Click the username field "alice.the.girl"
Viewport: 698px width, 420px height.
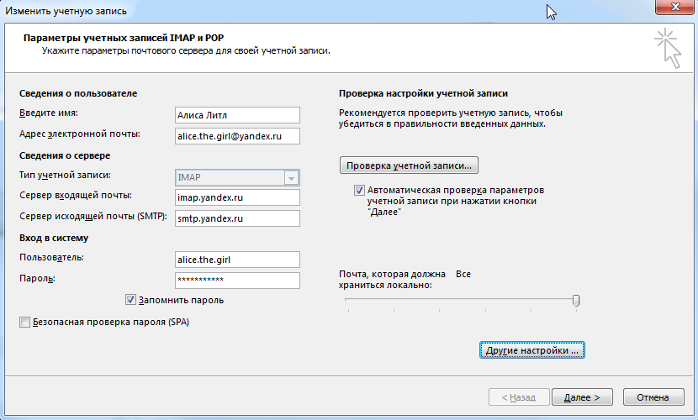[x=236, y=259]
